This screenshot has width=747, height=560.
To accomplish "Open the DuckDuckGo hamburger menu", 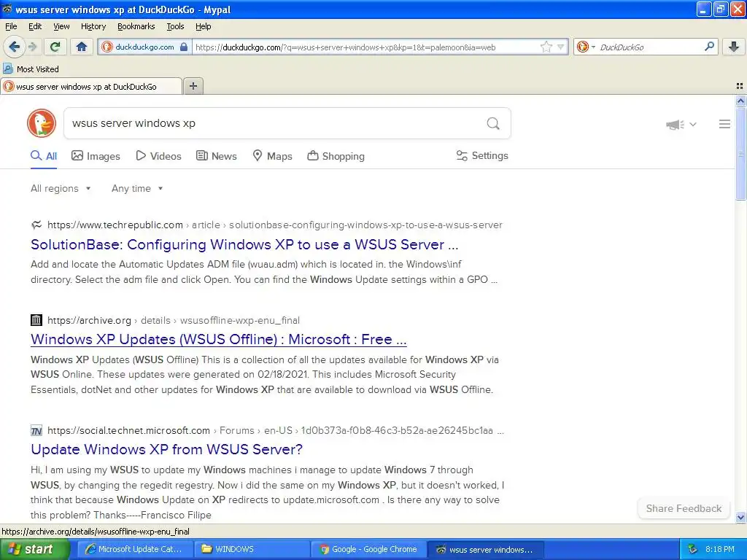I will [724, 124].
